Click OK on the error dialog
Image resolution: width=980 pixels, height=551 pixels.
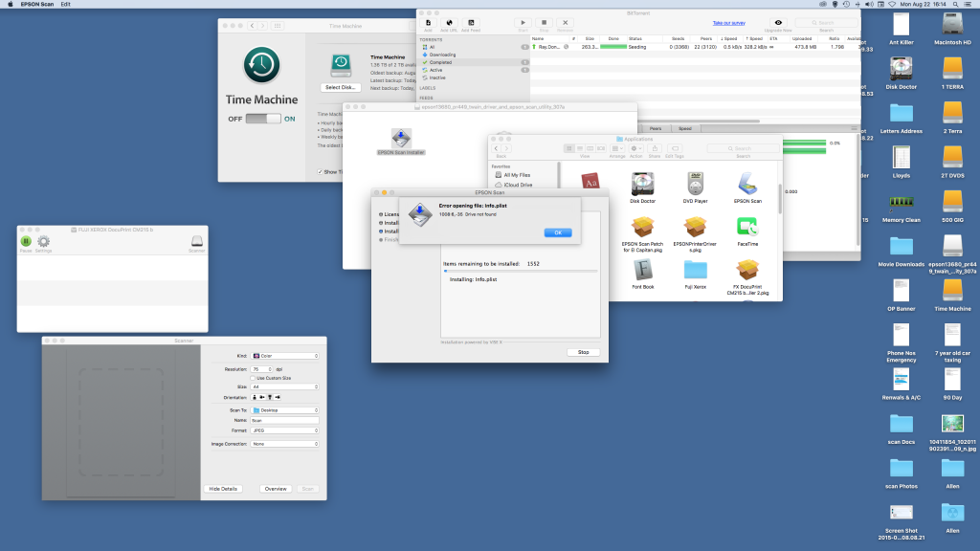(558, 232)
